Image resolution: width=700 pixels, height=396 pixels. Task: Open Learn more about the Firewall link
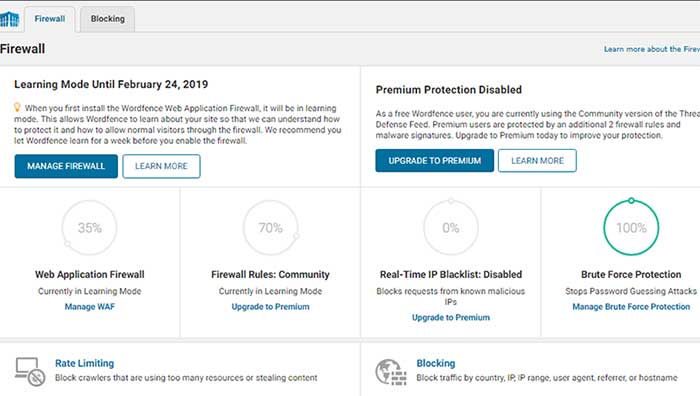tap(652, 49)
